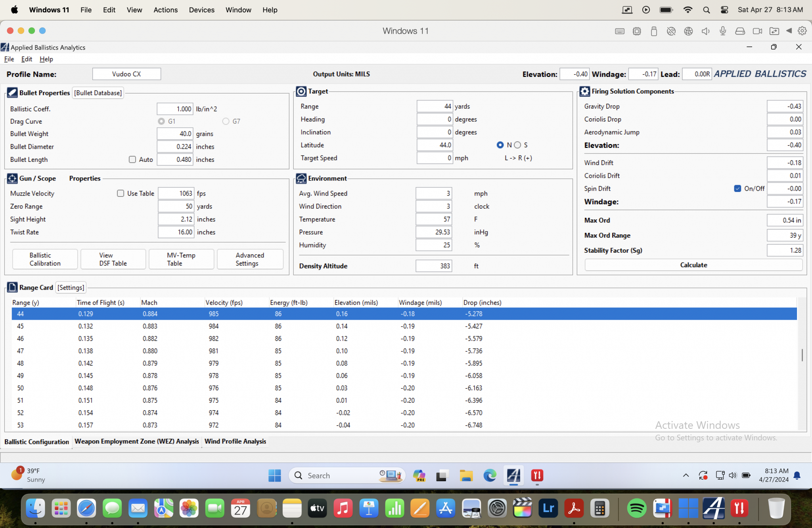Viewport: 812px width, 528px height.
Task: Click the Bullet Properties panel icon
Action: (12, 92)
